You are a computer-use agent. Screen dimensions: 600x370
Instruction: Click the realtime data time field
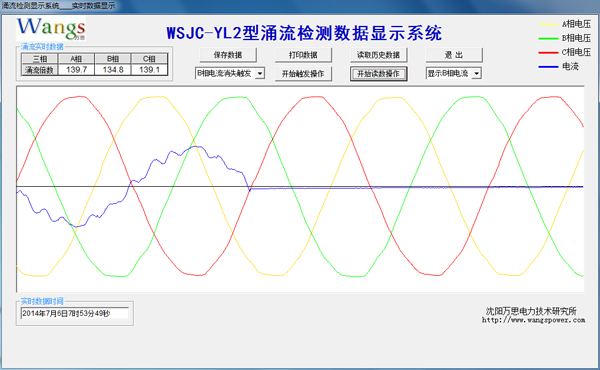[75, 313]
